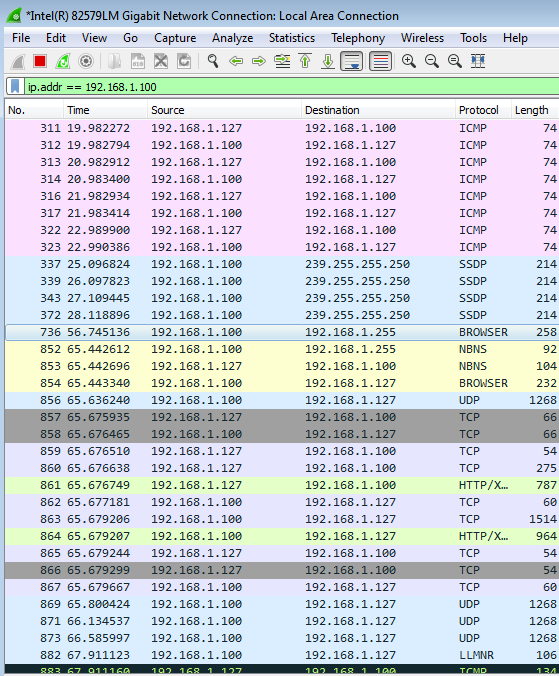This screenshot has width=559, height=676.
Task: Toggle auto-scroll during live capture
Action: 352,61
